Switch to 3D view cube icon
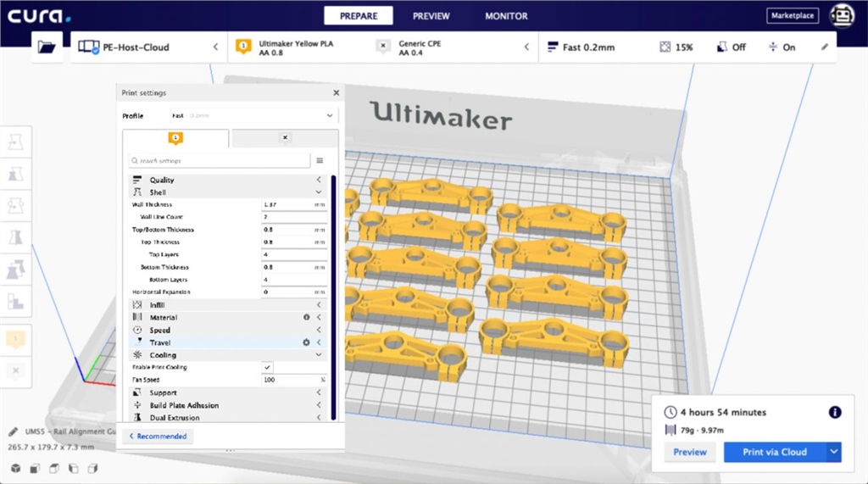The image size is (868, 484). [x=15, y=468]
